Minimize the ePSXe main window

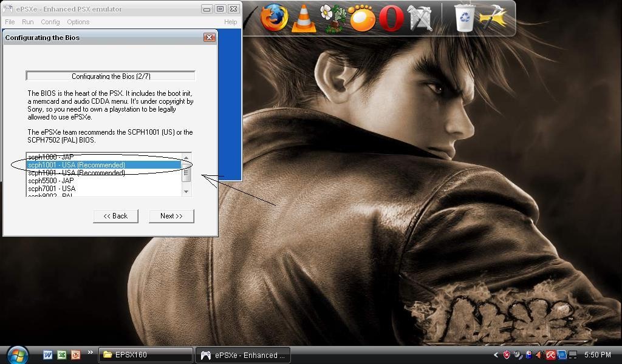(207, 8)
